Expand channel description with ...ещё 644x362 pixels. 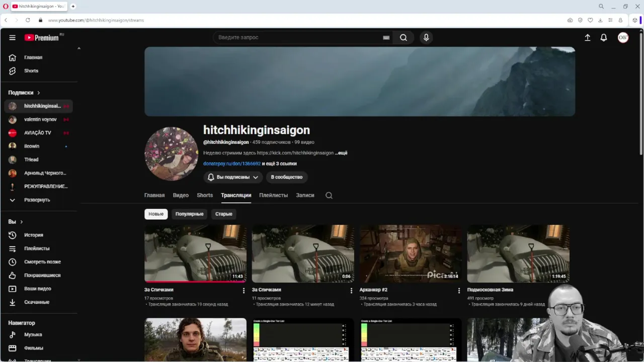click(341, 153)
